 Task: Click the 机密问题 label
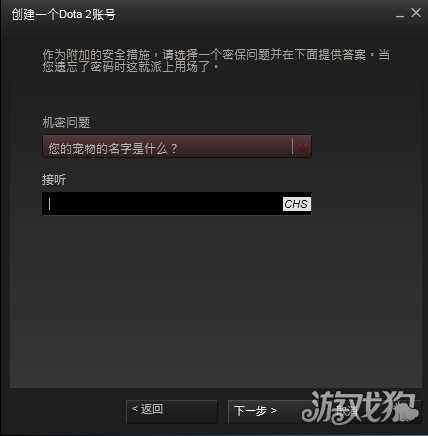click(x=66, y=122)
